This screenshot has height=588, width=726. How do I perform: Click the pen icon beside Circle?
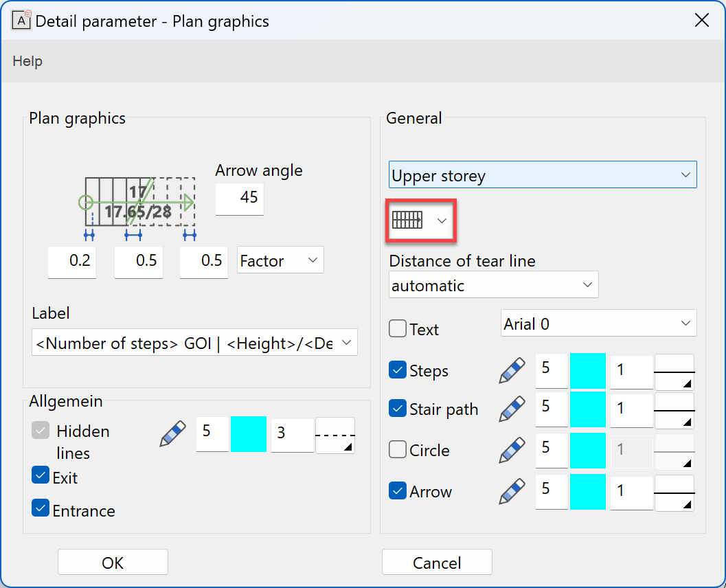point(511,450)
